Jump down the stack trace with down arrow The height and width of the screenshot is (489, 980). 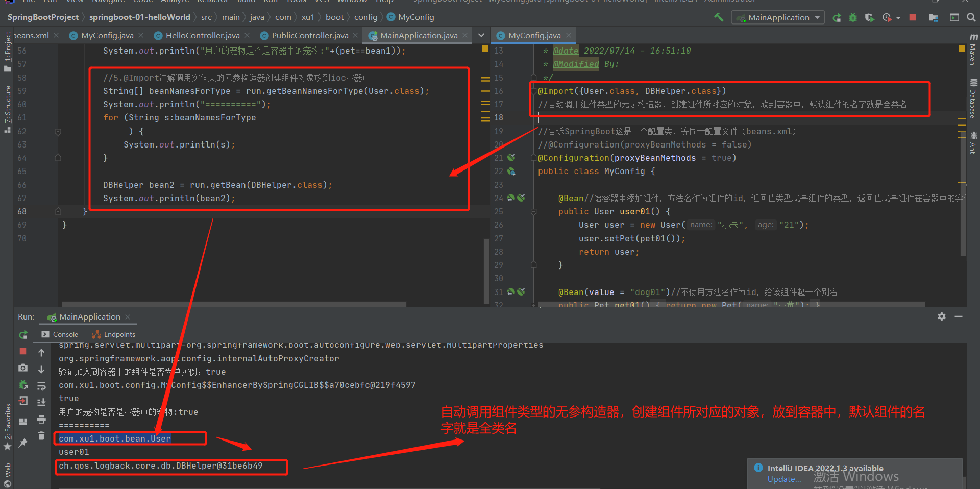[41, 369]
